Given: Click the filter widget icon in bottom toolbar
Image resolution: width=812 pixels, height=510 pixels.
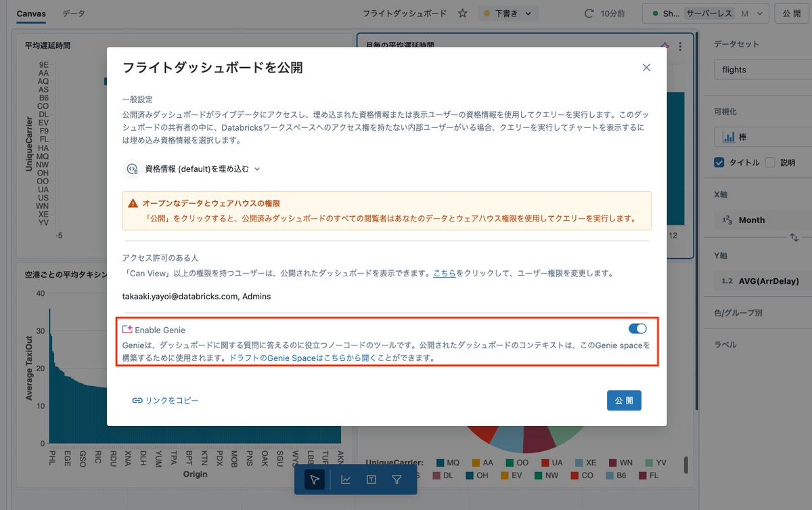Looking at the screenshot, I should click(395, 479).
